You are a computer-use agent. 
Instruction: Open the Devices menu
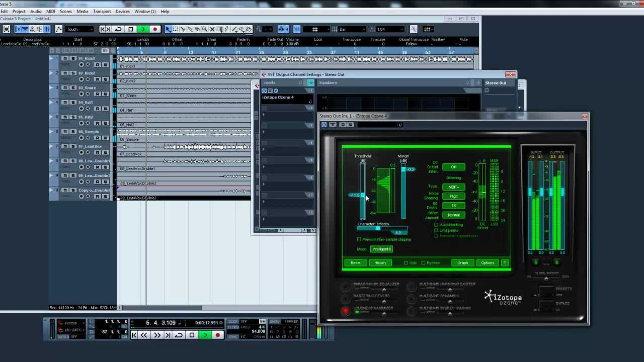pyautogui.click(x=123, y=11)
